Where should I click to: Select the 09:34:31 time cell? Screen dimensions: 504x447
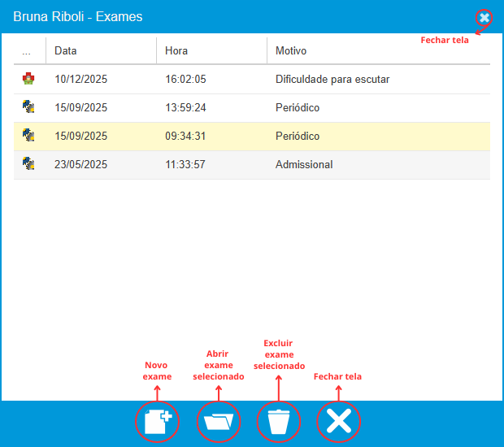185,136
